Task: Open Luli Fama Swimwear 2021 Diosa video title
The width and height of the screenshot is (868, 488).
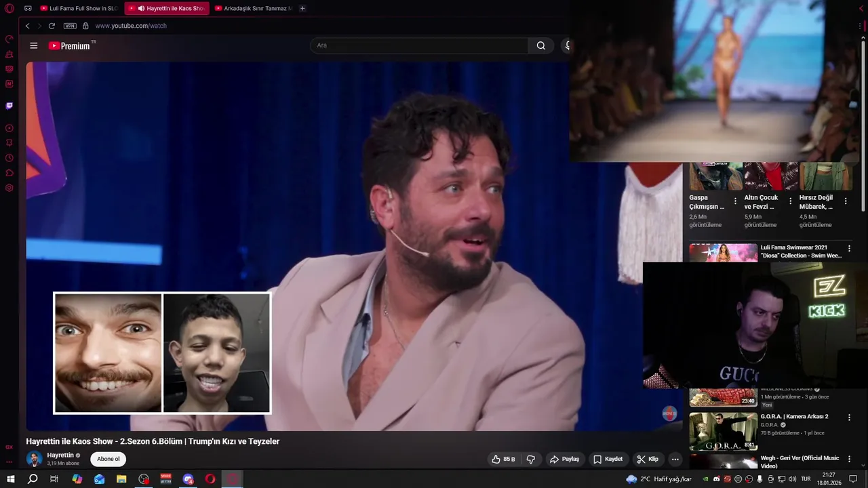Action: pos(801,251)
